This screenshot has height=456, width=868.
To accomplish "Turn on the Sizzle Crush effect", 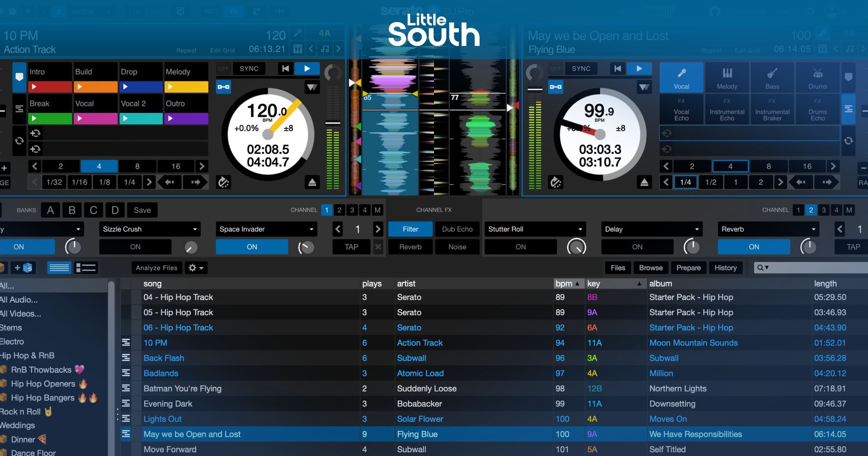I will (x=135, y=247).
